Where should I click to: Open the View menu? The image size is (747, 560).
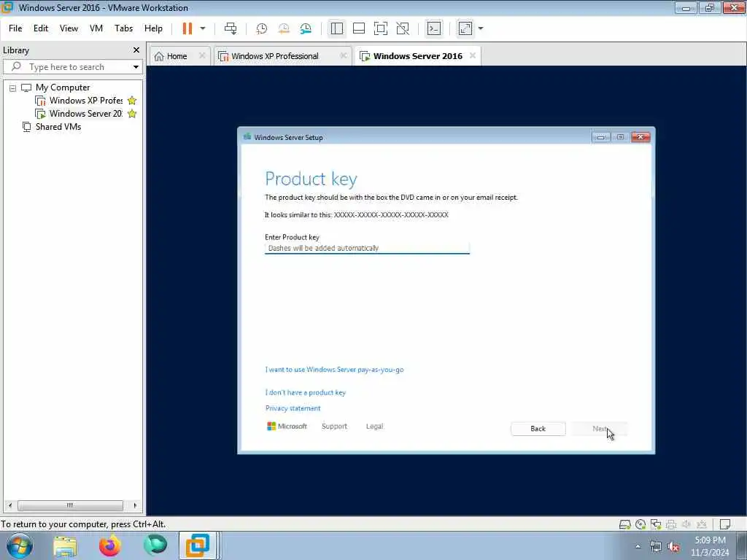[x=69, y=28]
